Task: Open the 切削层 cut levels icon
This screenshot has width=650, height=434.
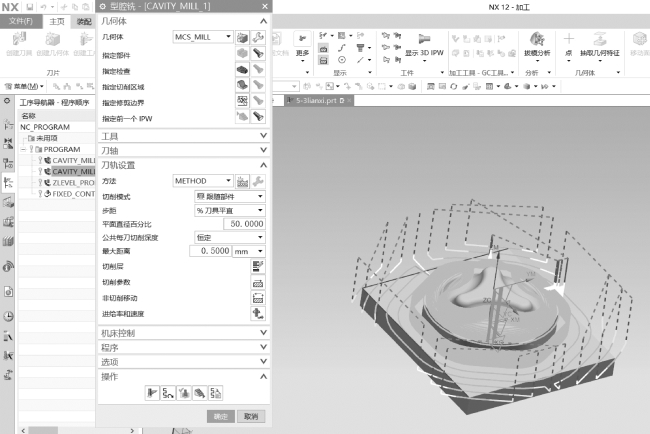Action: tap(257, 265)
